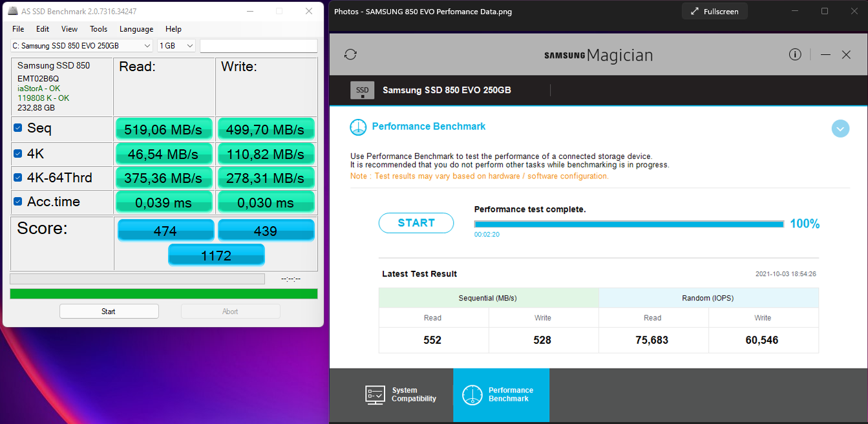Click the test timestamp 2021-10-03 18:54:26
The image size is (868, 424).
[786, 274]
